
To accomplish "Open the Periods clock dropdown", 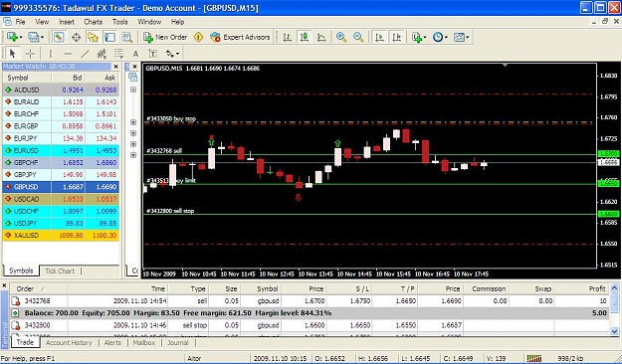I will [x=440, y=37].
